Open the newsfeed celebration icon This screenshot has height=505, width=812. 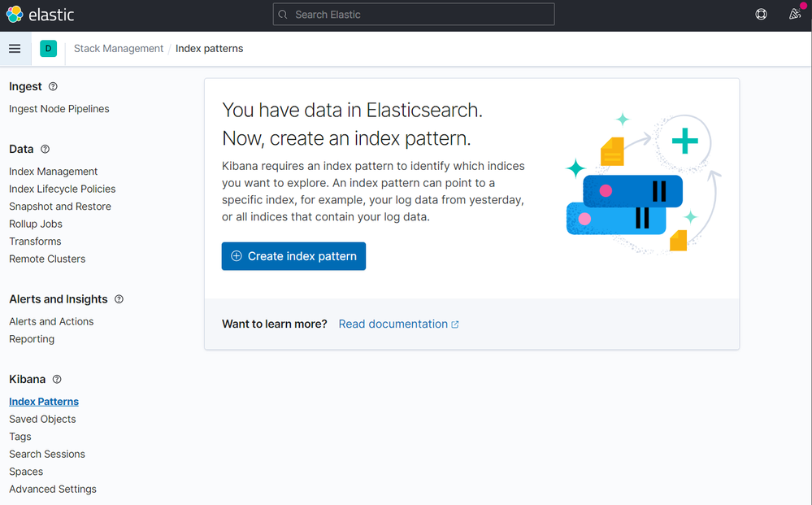point(795,15)
